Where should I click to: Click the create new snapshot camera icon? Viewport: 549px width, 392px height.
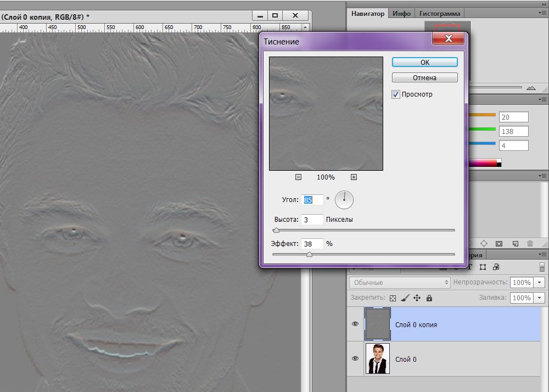(499, 243)
